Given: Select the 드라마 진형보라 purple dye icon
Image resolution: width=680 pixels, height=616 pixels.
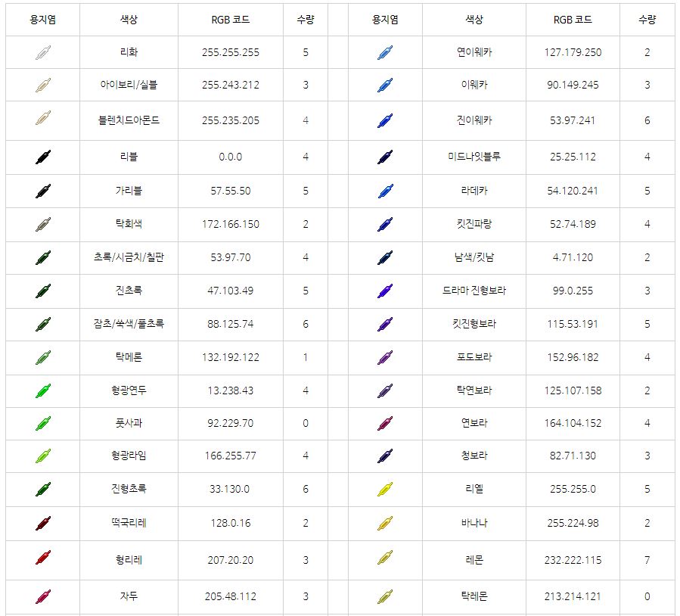Looking at the screenshot, I should [x=385, y=291].
